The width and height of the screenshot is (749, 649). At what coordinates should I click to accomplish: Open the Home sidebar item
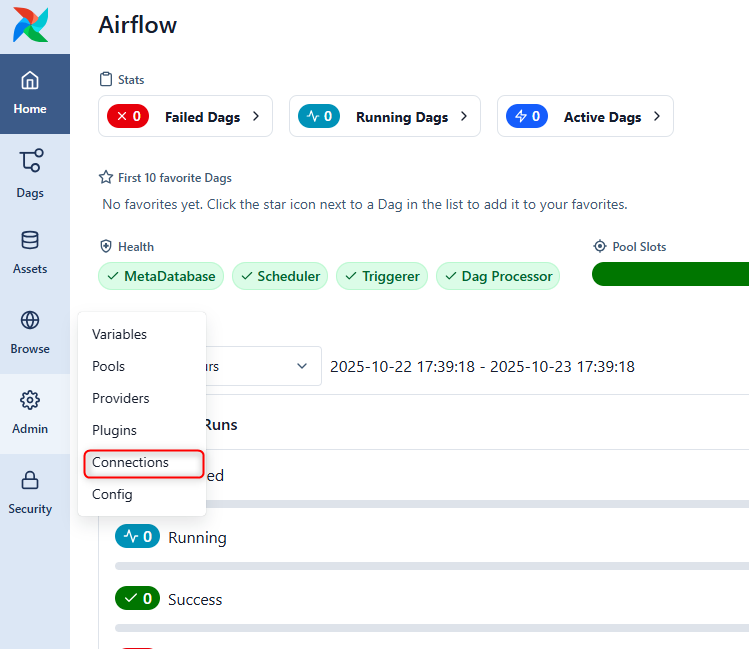30,94
